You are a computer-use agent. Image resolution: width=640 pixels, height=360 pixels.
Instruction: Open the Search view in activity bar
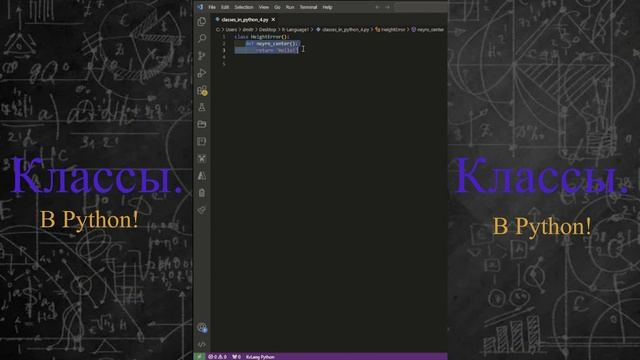[202, 38]
